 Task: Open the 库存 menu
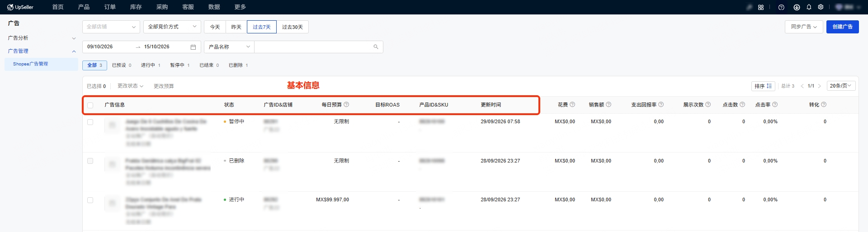[136, 7]
